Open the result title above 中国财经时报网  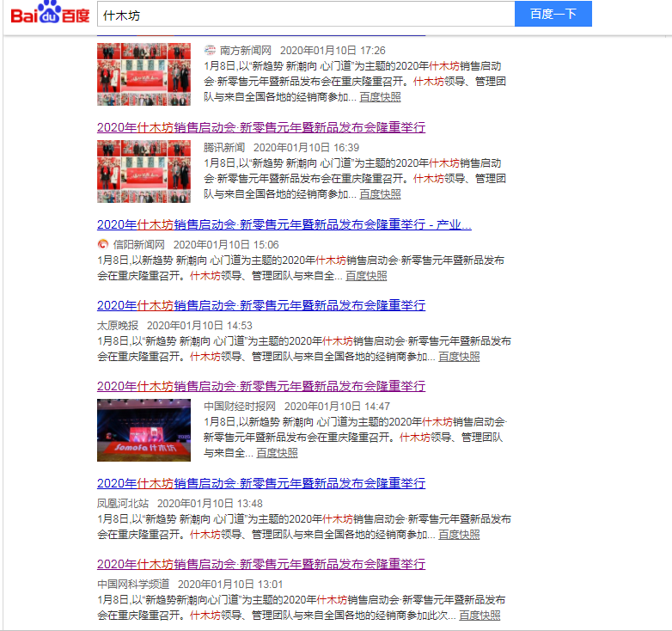pos(260,386)
